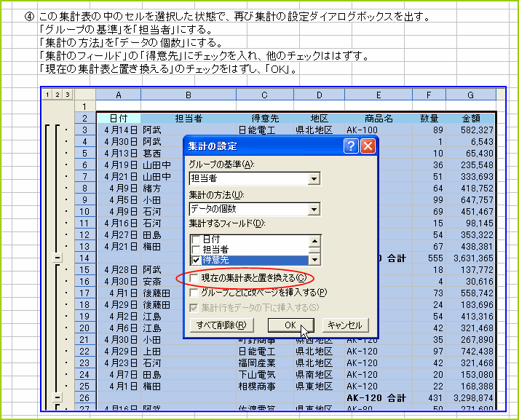519x420 pixels.
Task: Click the キャンセル button
Action: (345, 325)
